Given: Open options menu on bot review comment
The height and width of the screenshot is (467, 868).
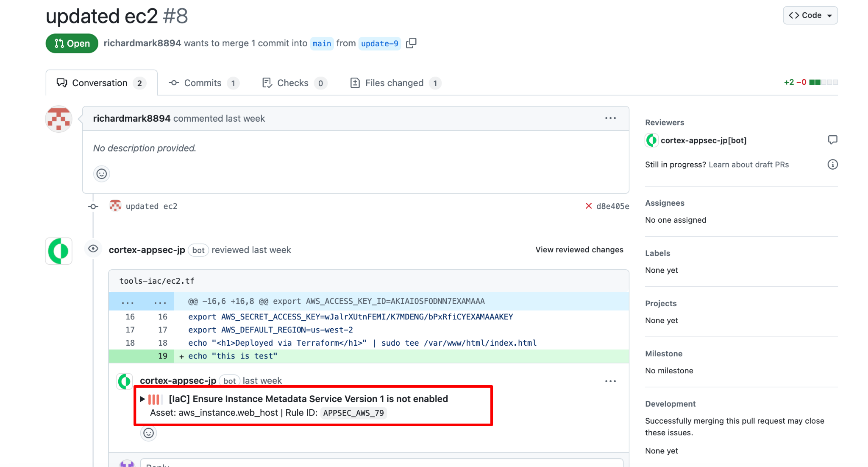Looking at the screenshot, I should (610, 381).
